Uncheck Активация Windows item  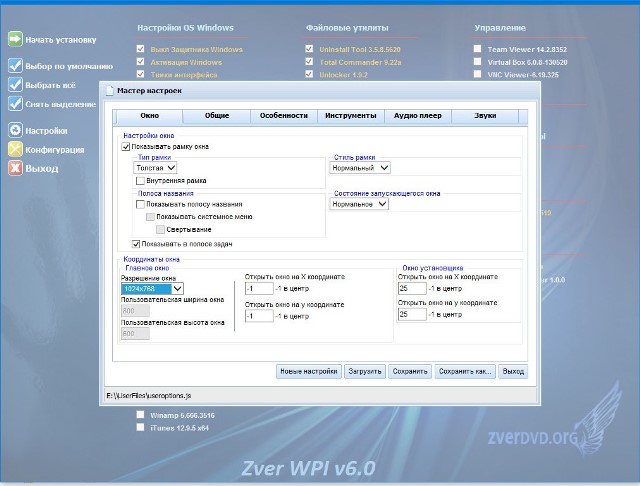tap(140, 62)
